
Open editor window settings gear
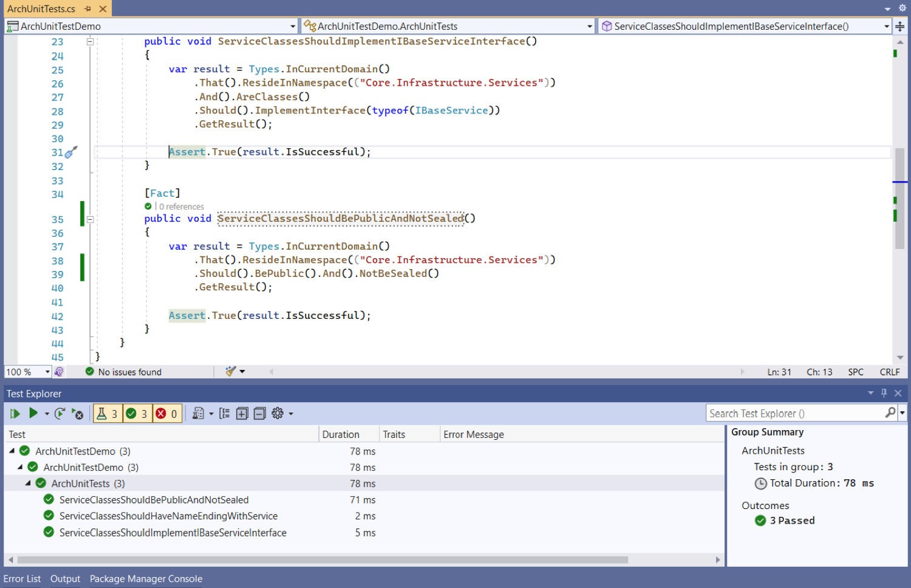pos(902,8)
